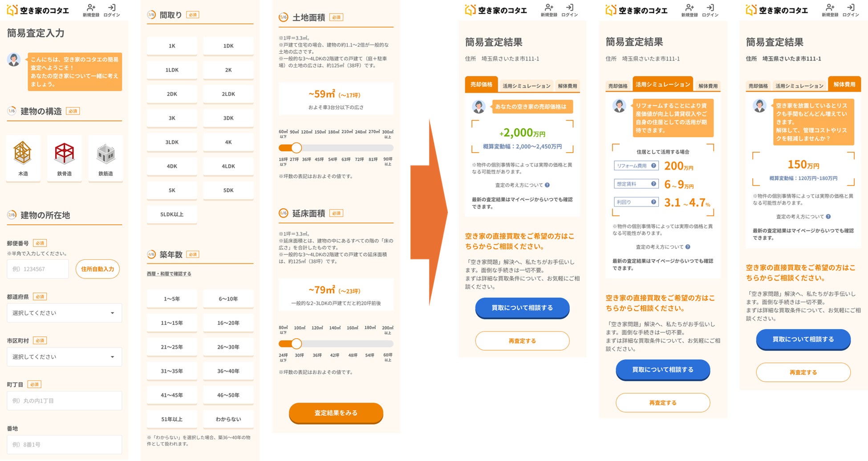The width and height of the screenshot is (868, 461).
Task: Click 再査定する on the 150万円 result screen
Action: tap(803, 372)
